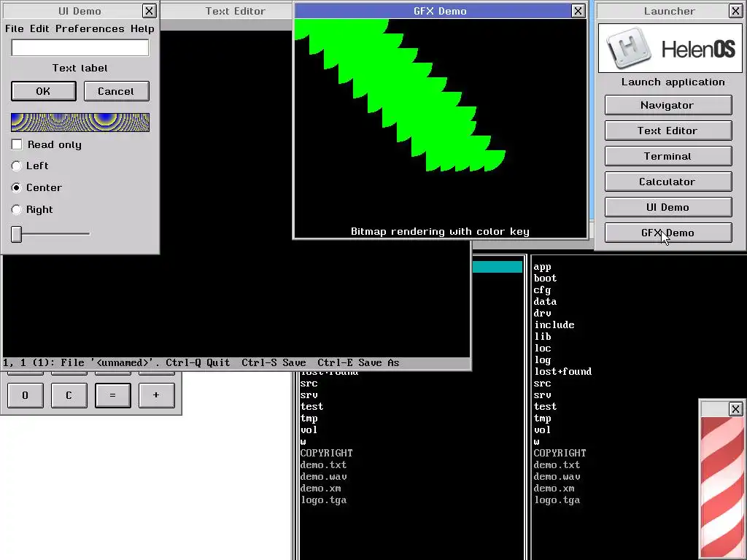The height and width of the screenshot is (560, 747).
Task: Close the Launcher window
Action: [735, 11]
